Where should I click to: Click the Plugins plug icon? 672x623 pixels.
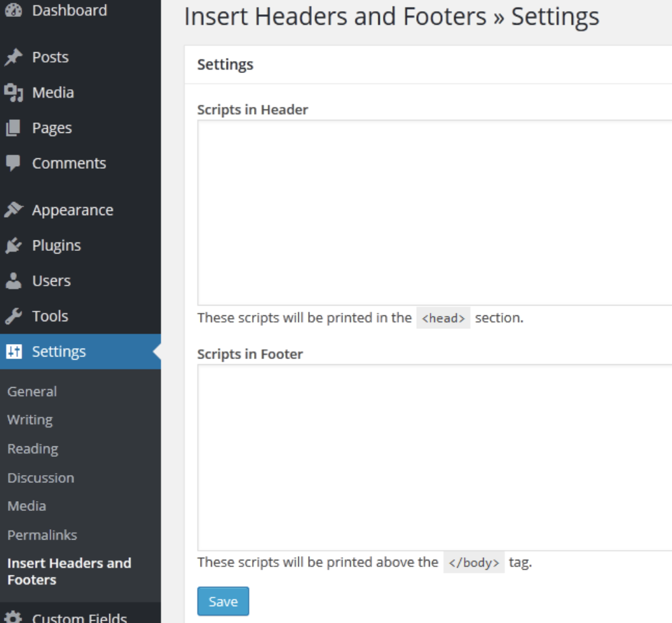(x=13, y=245)
